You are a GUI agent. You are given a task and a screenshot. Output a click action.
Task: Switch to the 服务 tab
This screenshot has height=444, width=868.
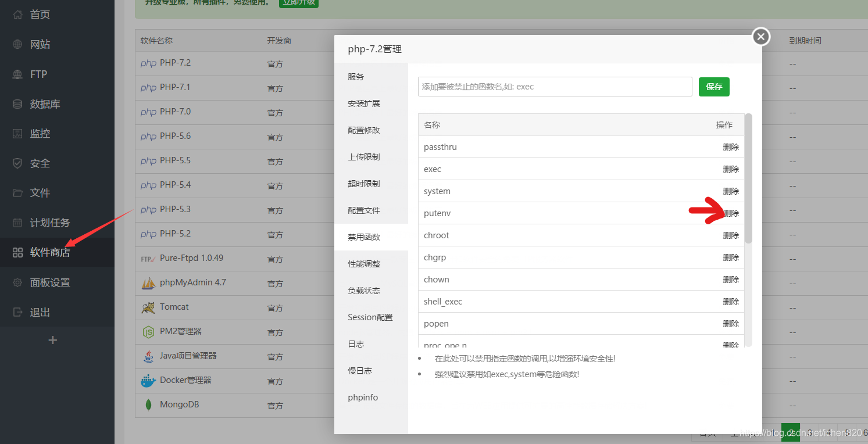click(x=355, y=76)
